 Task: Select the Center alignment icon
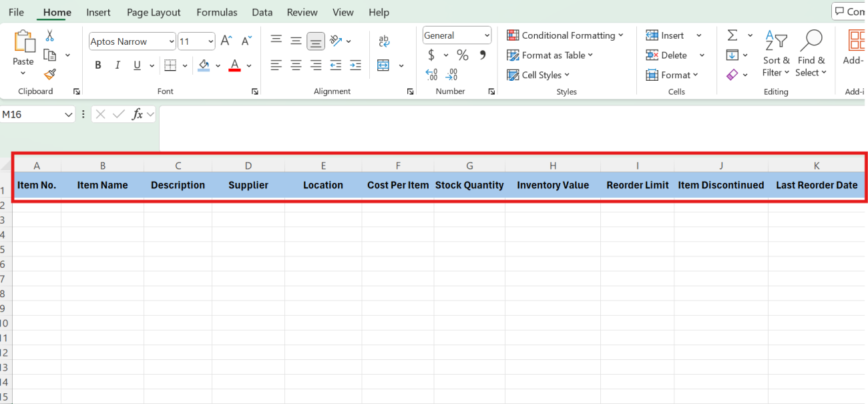(296, 65)
